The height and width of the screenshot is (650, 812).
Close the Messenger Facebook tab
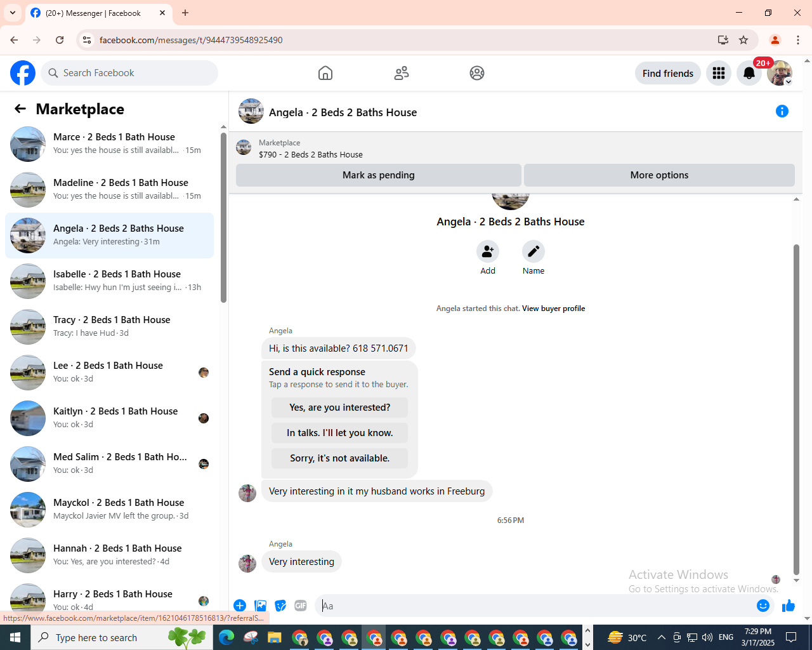(162, 13)
